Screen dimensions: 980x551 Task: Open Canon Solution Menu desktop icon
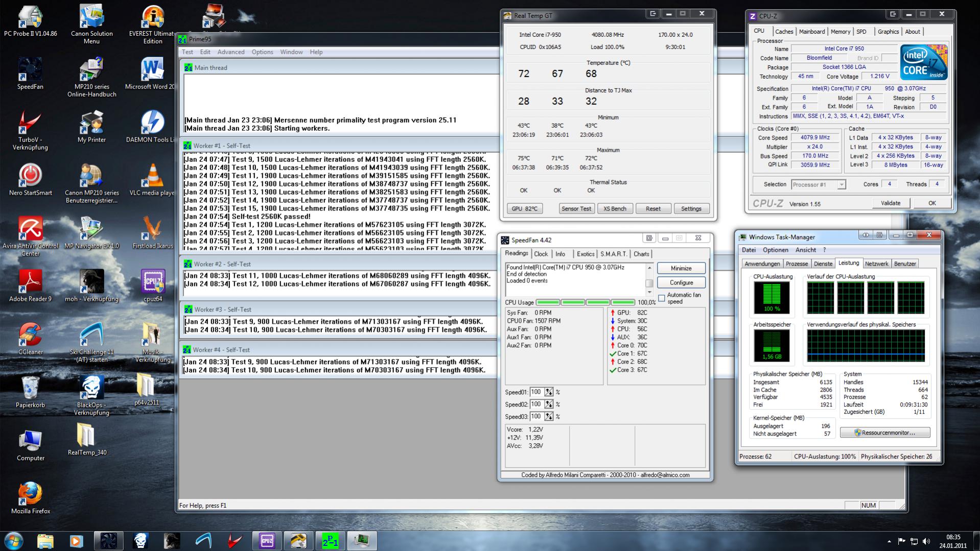coord(92,23)
